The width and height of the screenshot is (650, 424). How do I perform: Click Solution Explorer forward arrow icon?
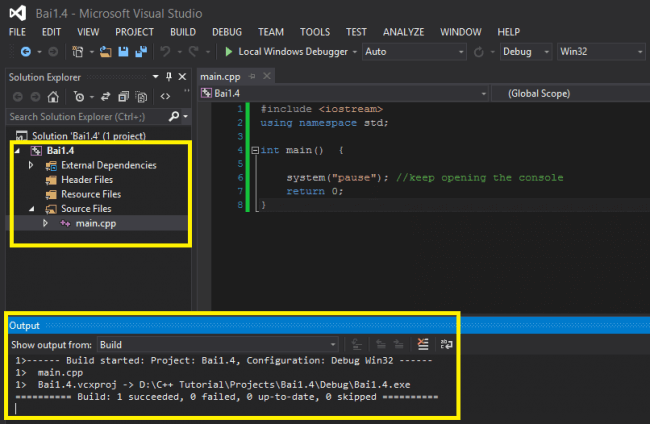35,97
